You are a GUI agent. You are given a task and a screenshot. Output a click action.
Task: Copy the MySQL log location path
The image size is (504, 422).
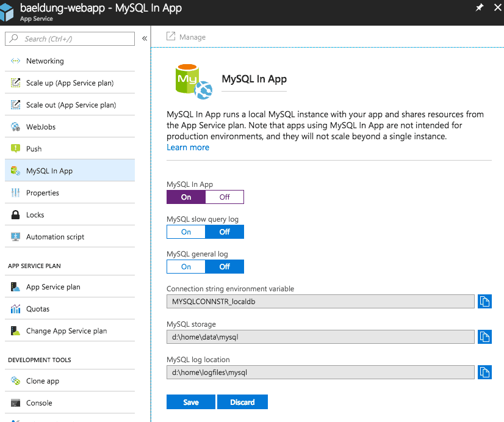[484, 372]
